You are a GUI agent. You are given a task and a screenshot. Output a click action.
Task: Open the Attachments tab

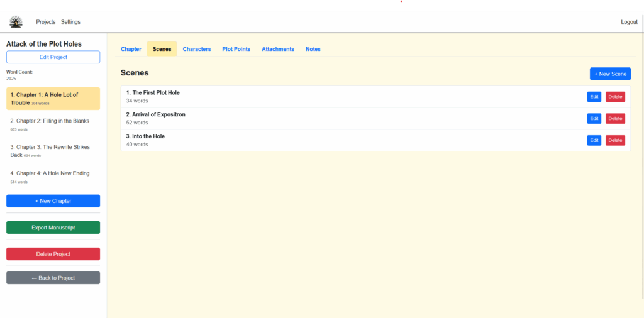[x=278, y=49]
